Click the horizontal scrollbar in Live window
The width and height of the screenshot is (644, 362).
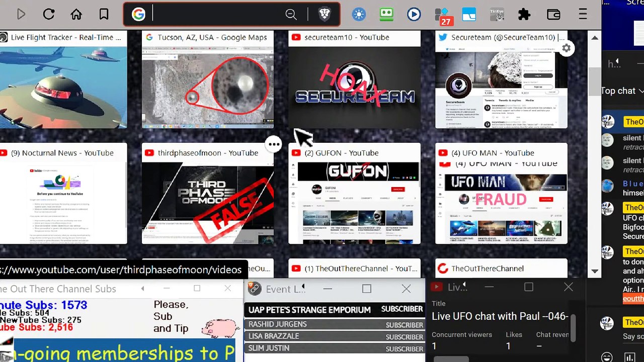coord(451,359)
